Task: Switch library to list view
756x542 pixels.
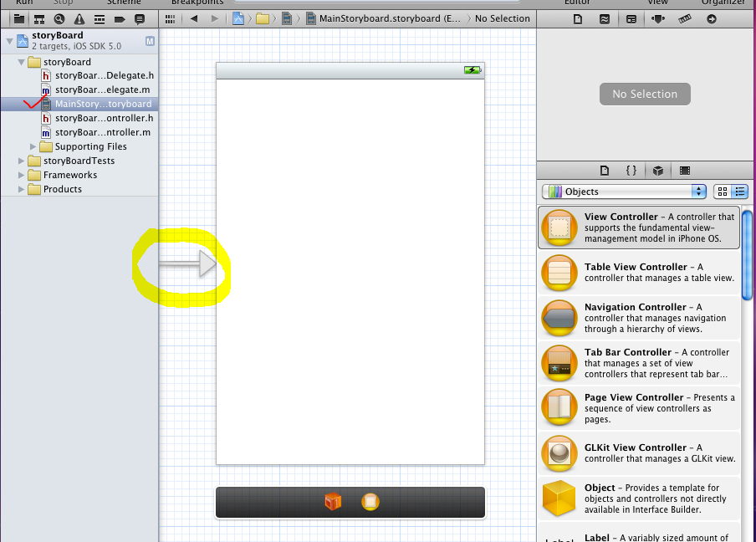Action: pos(739,192)
